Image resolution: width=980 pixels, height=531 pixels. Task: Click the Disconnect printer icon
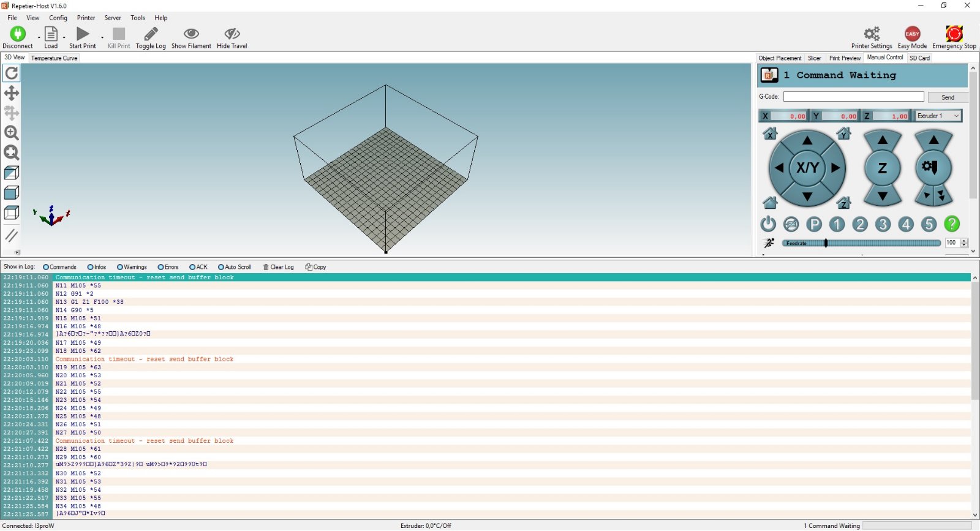pyautogui.click(x=18, y=34)
